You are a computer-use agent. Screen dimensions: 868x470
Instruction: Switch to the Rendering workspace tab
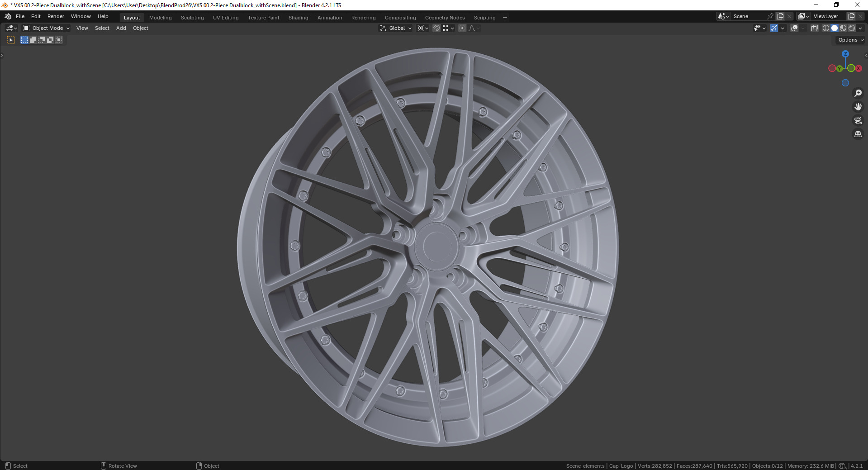pyautogui.click(x=364, y=18)
